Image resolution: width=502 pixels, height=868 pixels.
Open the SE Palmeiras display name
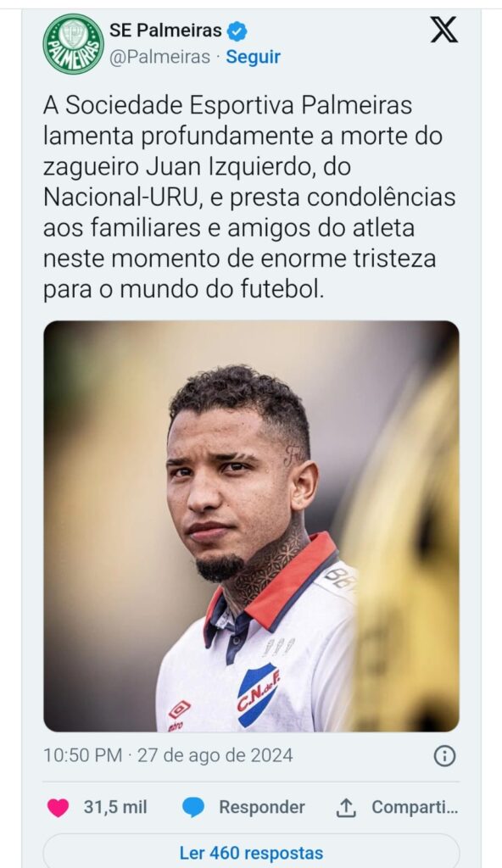[x=165, y=31]
